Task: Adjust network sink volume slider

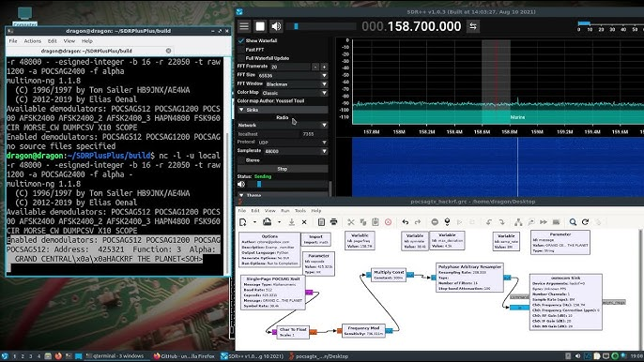Action: (x=288, y=185)
